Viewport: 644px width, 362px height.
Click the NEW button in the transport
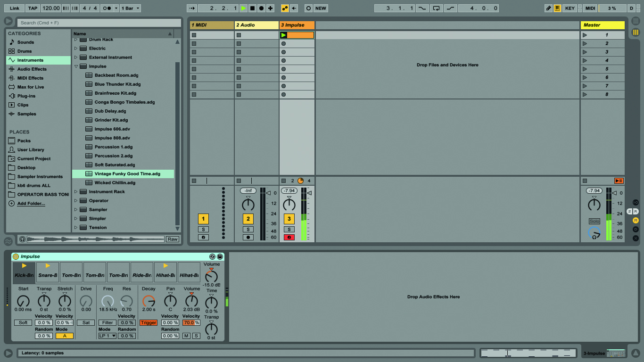321,8
